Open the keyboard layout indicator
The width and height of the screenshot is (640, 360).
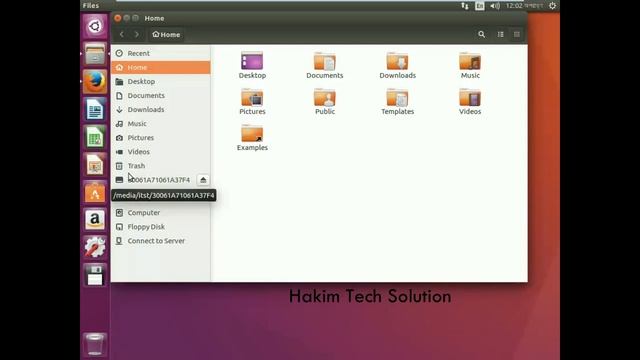[x=480, y=5]
